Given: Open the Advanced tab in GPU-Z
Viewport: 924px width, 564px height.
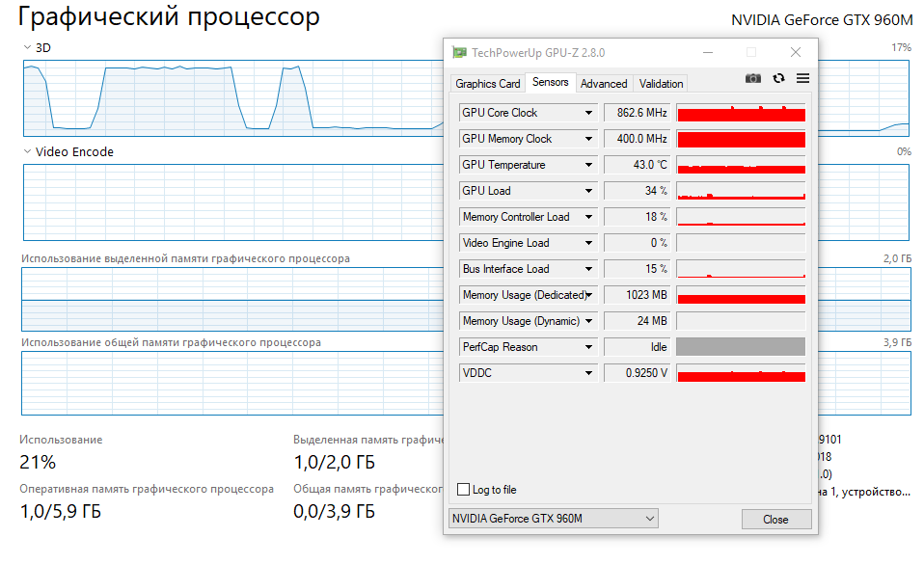Looking at the screenshot, I should tap(604, 84).
